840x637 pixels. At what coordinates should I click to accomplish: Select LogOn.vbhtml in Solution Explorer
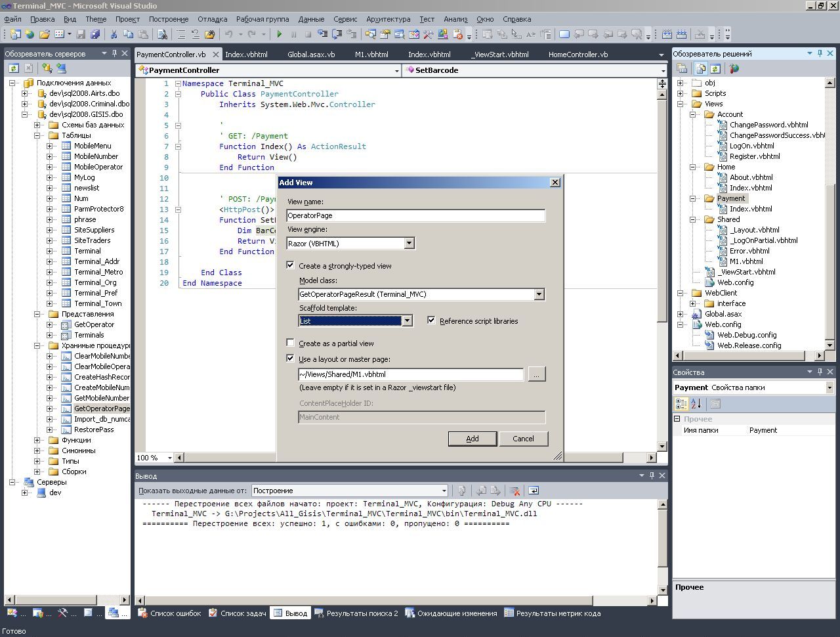pyautogui.click(x=751, y=146)
